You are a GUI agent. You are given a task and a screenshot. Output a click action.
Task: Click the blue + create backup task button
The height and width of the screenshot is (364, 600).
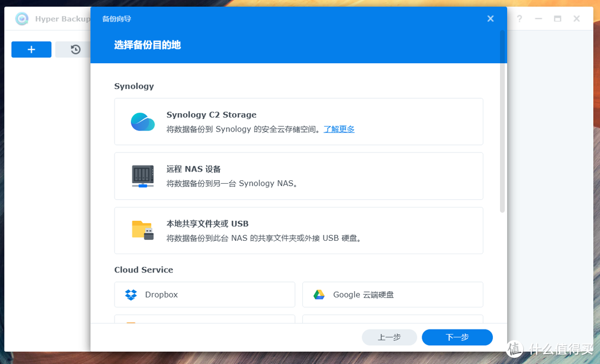click(31, 49)
